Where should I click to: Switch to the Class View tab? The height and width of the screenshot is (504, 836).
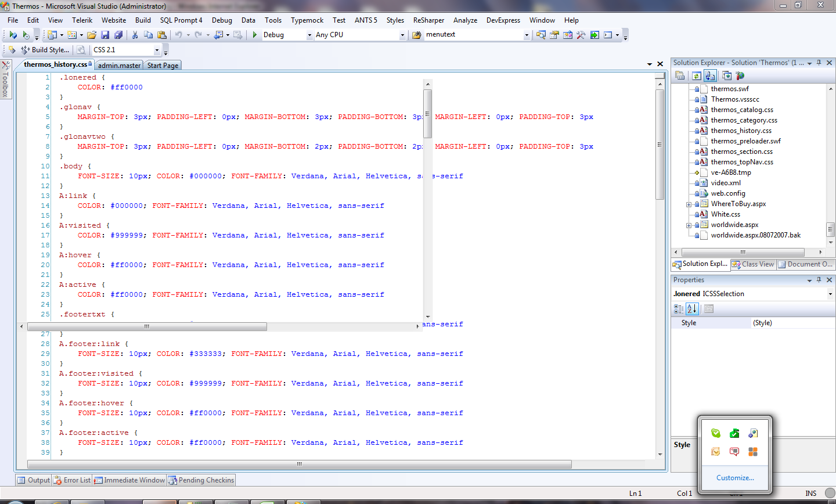753,264
